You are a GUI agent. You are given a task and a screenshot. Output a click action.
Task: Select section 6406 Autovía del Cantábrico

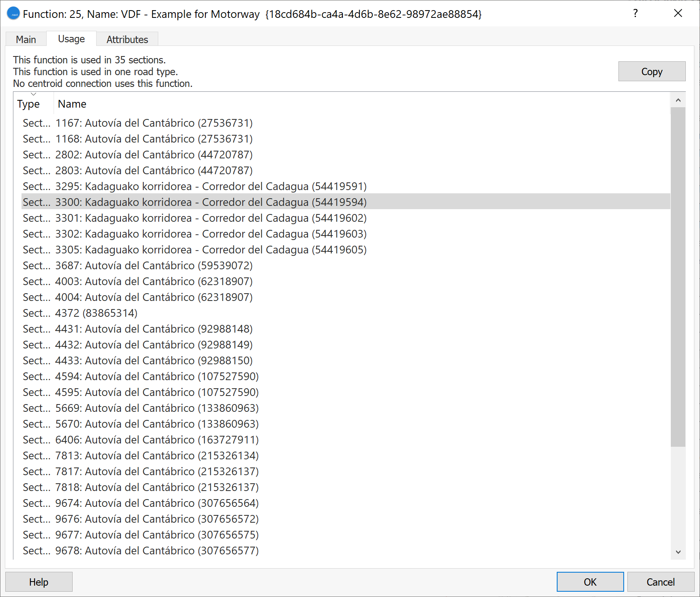pyautogui.click(x=157, y=440)
